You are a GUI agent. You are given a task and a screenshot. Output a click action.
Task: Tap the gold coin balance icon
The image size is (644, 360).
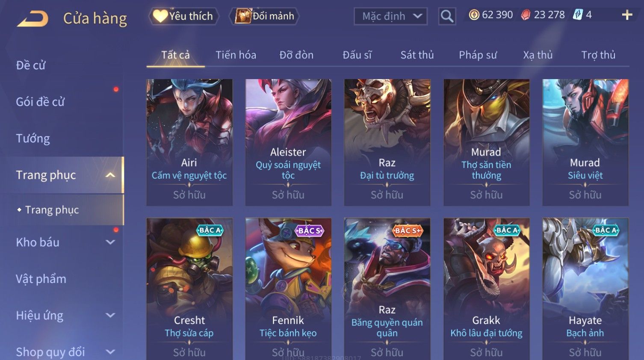tap(474, 15)
